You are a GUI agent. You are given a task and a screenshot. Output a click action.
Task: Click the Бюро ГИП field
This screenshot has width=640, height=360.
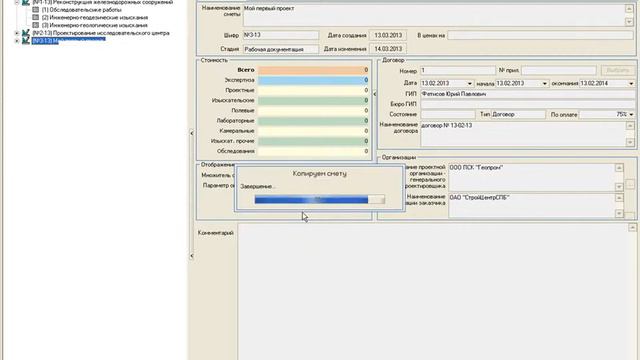[x=528, y=104]
